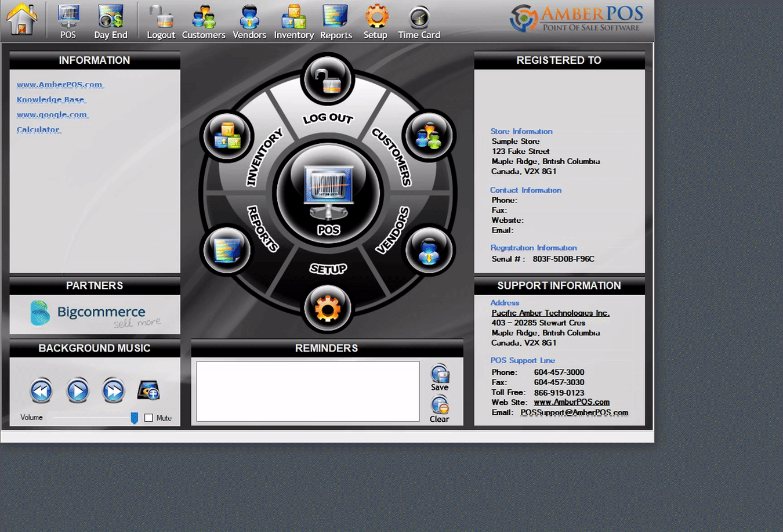Launch POS from the center wheel button
The image size is (783, 532).
328,194
